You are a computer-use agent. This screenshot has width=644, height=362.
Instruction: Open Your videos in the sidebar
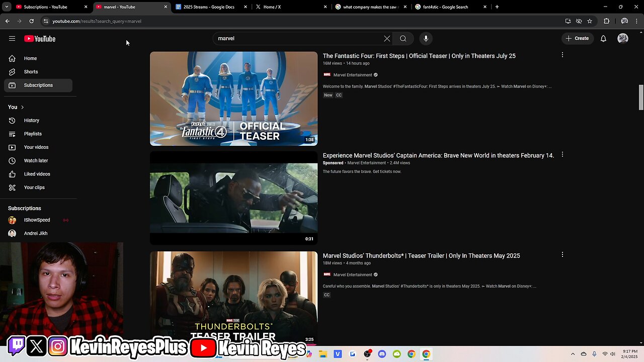[x=38, y=147]
